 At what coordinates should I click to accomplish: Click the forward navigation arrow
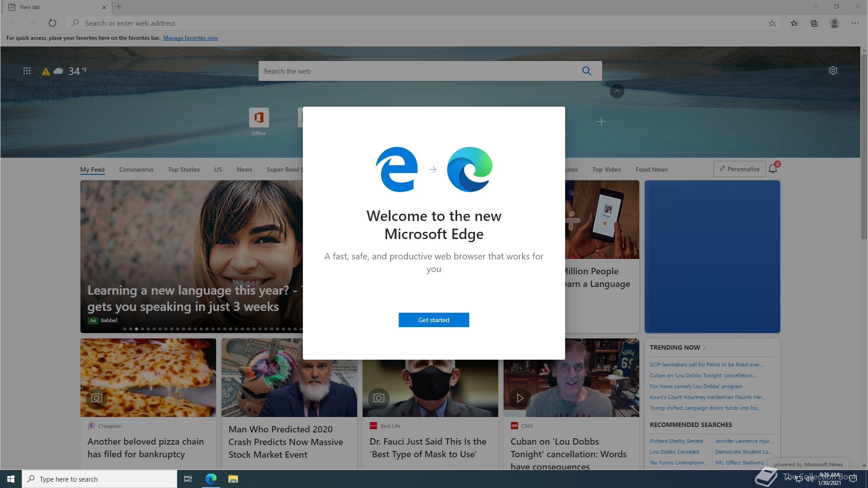click(33, 23)
